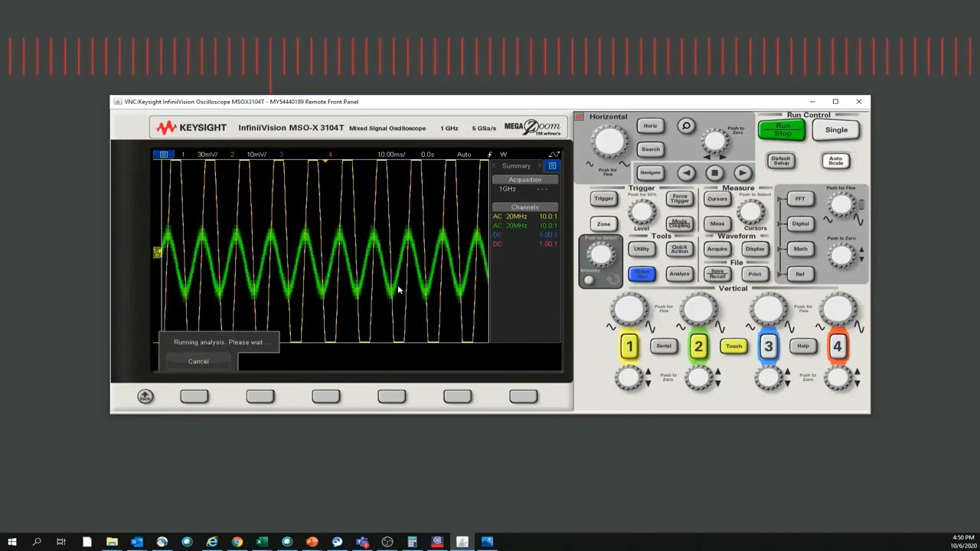The image size is (980, 551).
Task: Click the Print key
Action: [755, 274]
